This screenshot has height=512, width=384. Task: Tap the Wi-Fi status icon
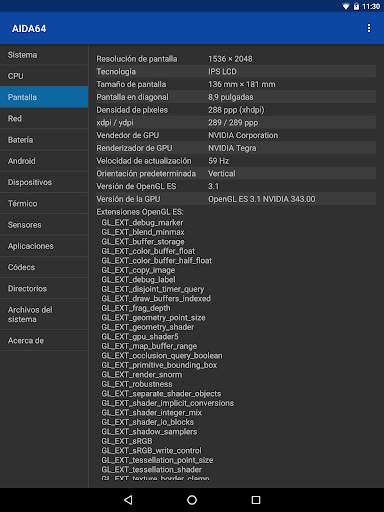tap(346, 6)
